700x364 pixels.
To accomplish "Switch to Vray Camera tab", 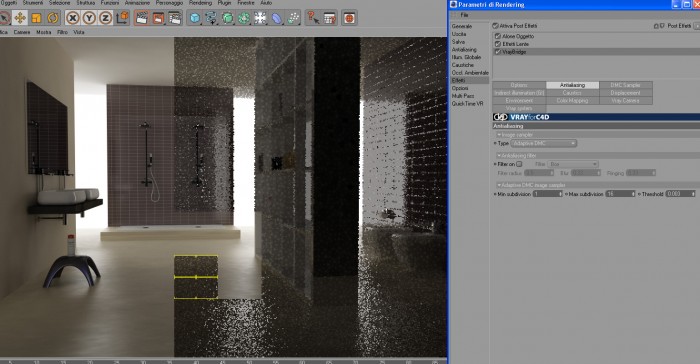I will (x=625, y=100).
